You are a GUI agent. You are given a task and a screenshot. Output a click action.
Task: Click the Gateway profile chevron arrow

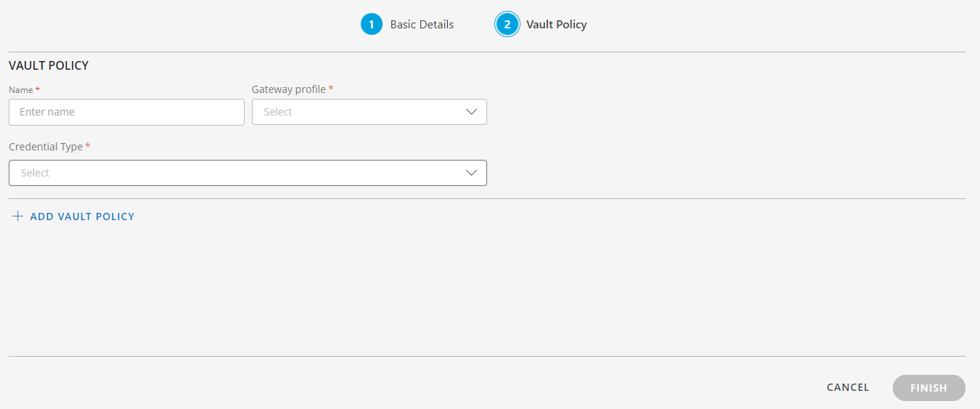point(471,112)
